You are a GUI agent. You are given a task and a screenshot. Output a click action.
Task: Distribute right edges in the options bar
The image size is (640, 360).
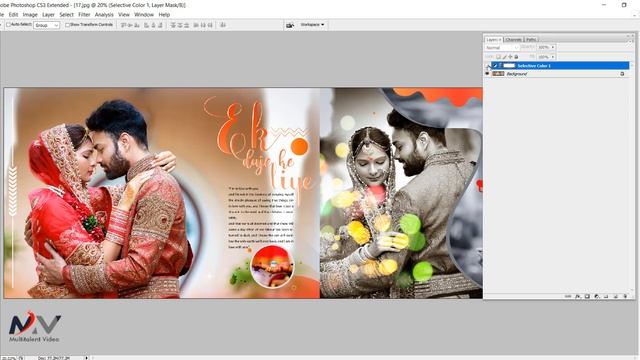tap(210, 25)
